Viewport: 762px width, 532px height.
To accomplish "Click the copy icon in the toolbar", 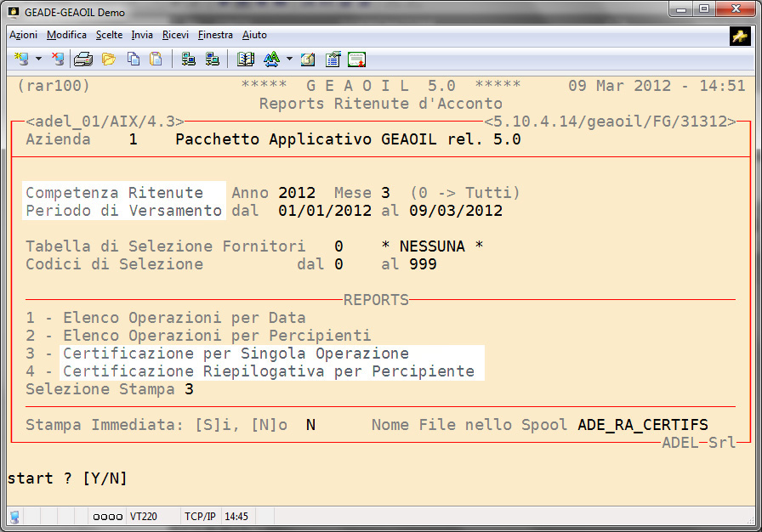I will coord(134,59).
